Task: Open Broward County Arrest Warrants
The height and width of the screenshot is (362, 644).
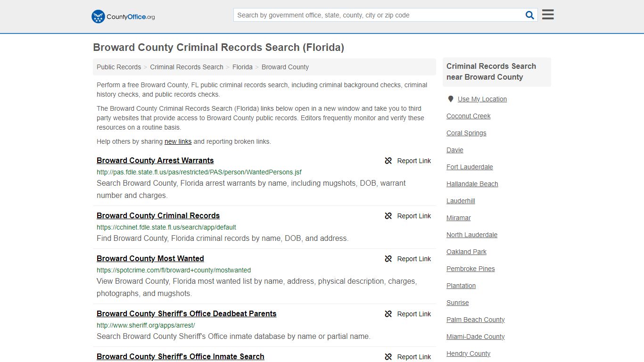Action: 155,160
